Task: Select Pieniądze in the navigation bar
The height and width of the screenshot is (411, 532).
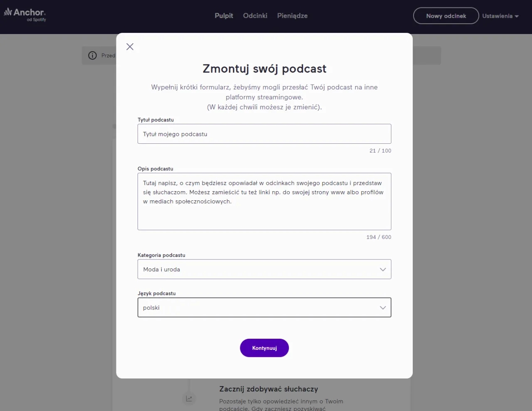Action: tap(292, 16)
